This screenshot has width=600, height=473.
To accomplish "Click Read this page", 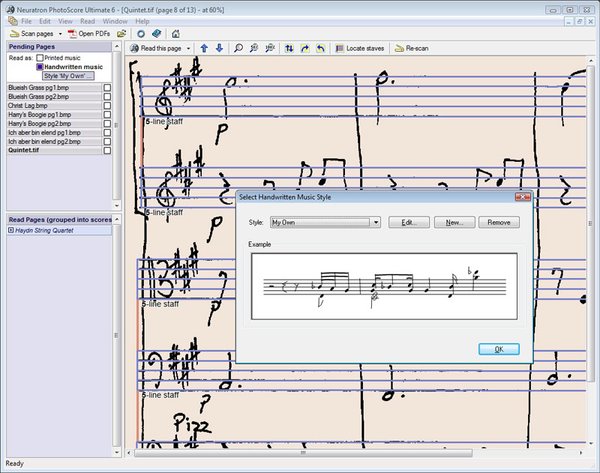I will (x=156, y=48).
